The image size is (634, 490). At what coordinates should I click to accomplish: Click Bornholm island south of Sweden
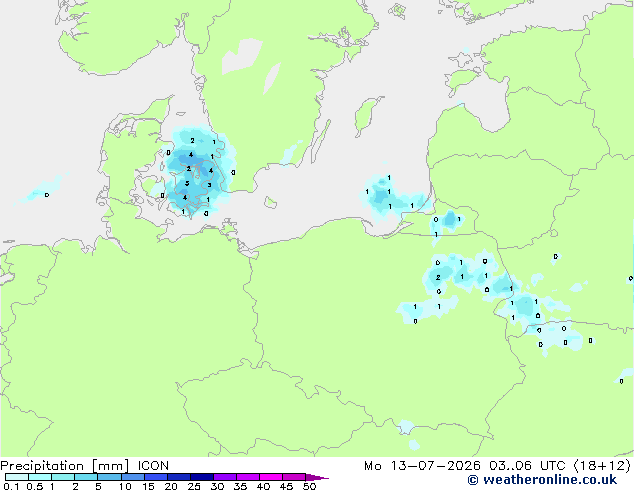click(x=271, y=203)
